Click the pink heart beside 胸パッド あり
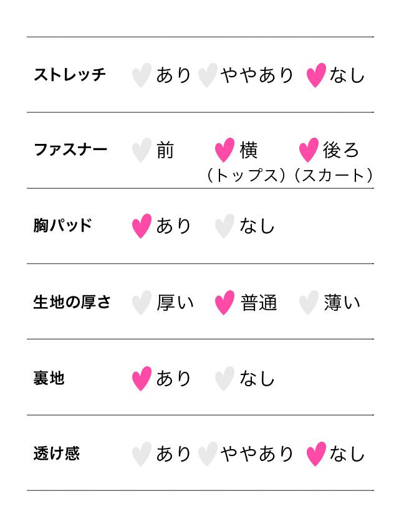 coord(142,226)
